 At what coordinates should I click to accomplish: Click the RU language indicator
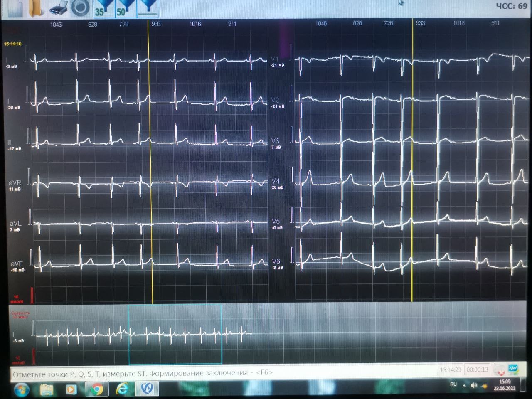point(453,384)
